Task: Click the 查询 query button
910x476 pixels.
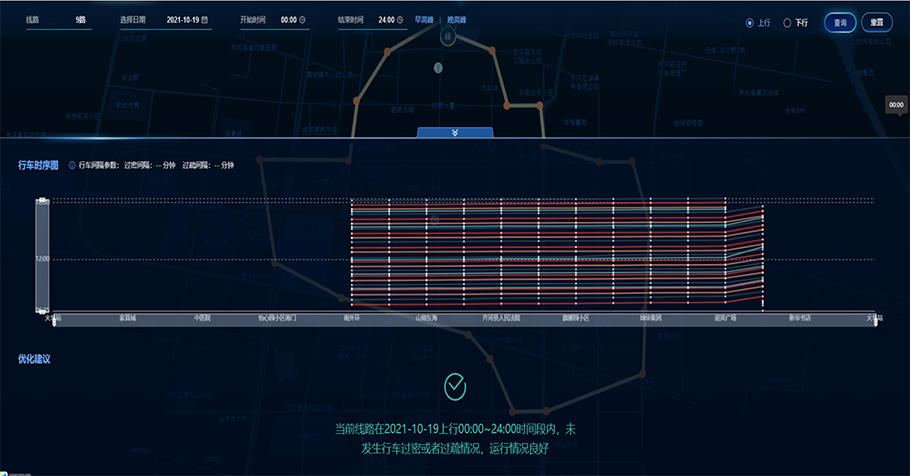Action: tap(840, 22)
